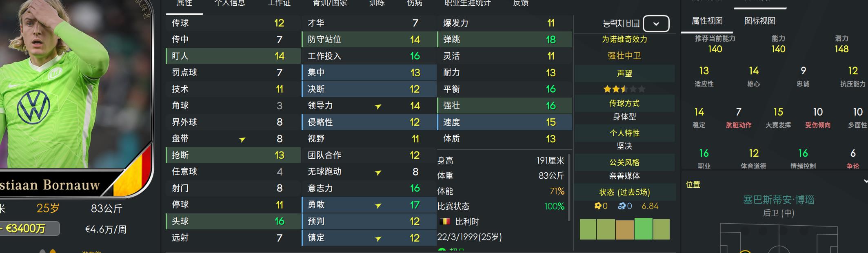Click the training arrow beside 盘带 (dribbling)
This screenshot has height=253, width=868.
pos(242,139)
